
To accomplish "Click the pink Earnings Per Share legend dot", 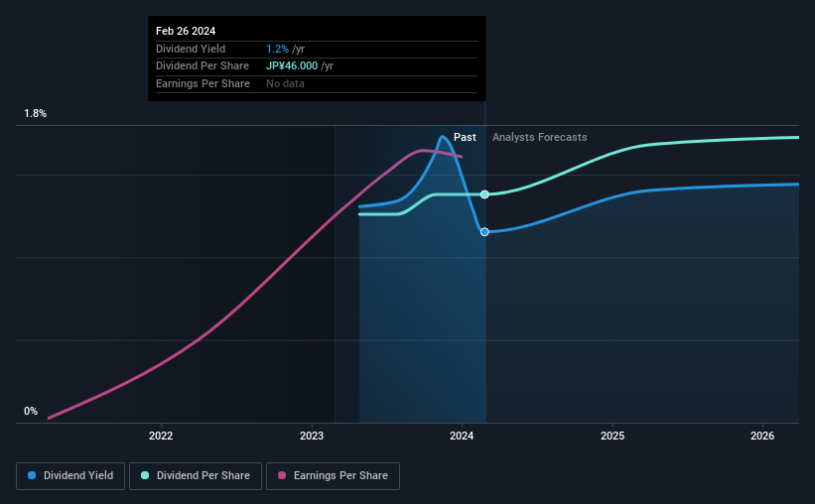I will coord(282,475).
